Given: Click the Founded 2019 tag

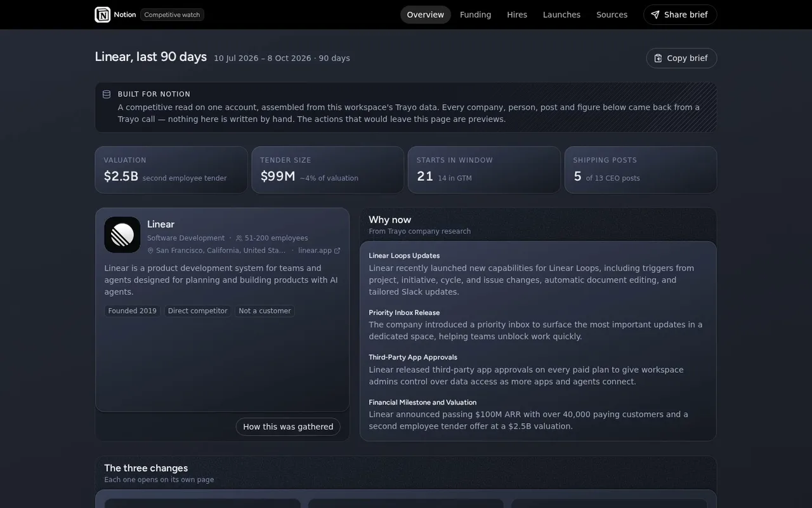Looking at the screenshot, I should [x=133, y=311].
